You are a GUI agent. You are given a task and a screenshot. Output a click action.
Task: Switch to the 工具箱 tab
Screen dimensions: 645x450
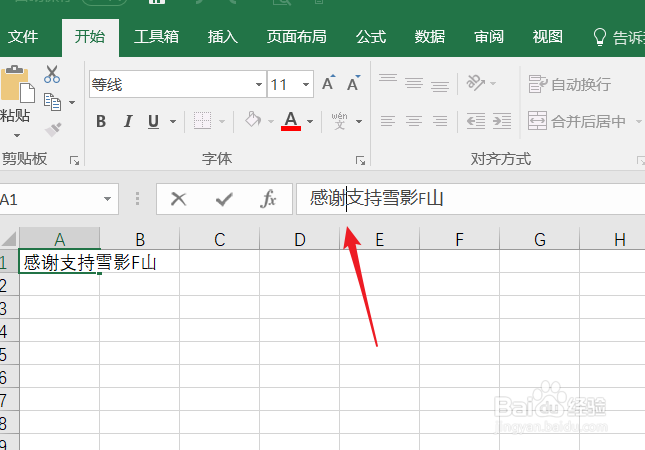point(156,37)
